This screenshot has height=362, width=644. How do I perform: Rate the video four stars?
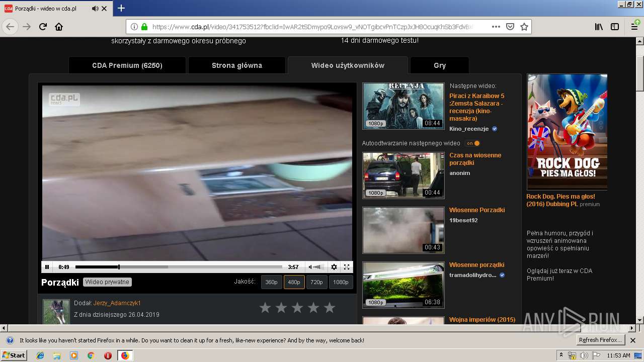coord(313,308)
